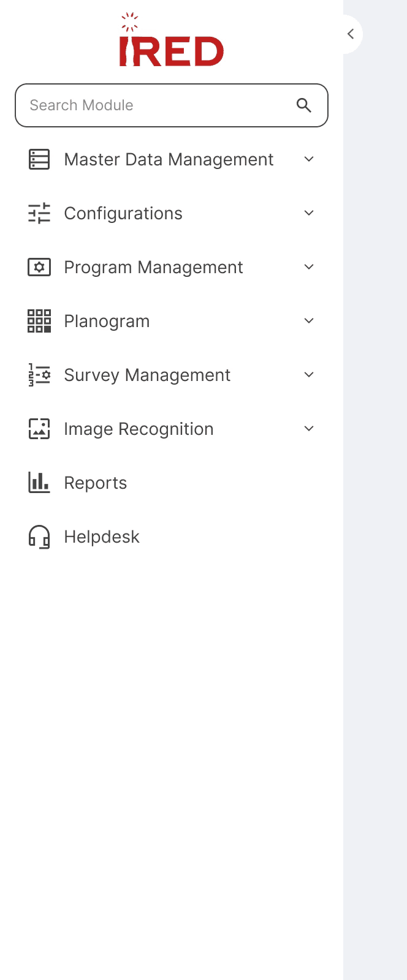407x980 pixels.
Task: Expand Master Data Management chevron
Action: point(309,159)
